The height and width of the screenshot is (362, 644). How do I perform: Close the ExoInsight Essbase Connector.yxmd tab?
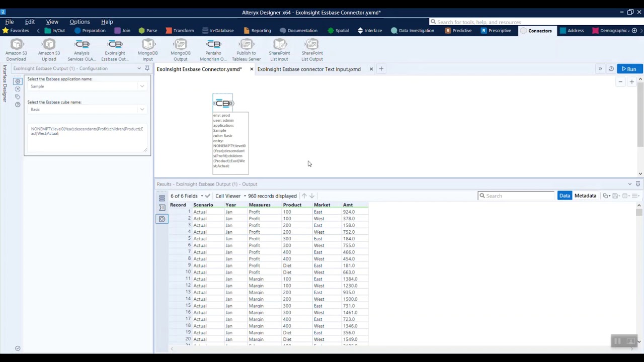coord(252,69)
